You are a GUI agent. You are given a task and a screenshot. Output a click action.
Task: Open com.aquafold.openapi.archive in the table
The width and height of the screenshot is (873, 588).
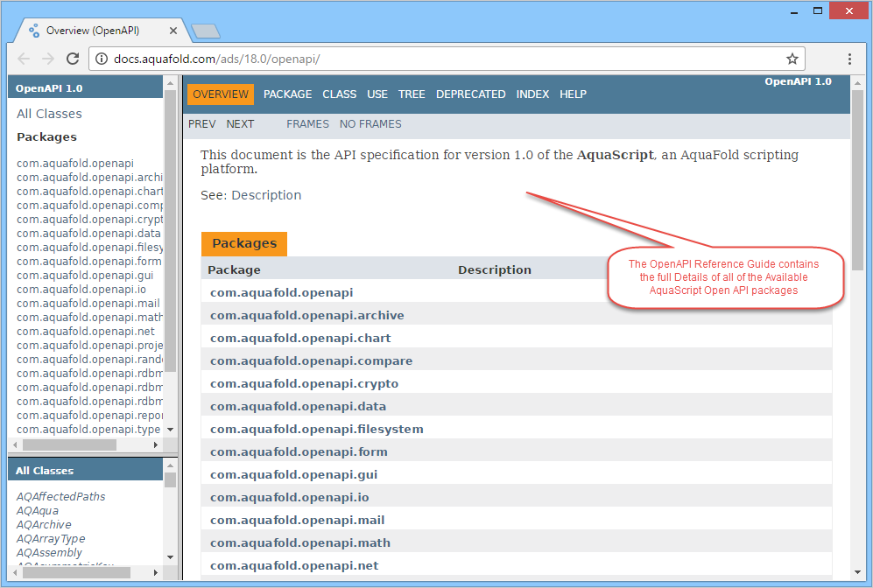307,315
